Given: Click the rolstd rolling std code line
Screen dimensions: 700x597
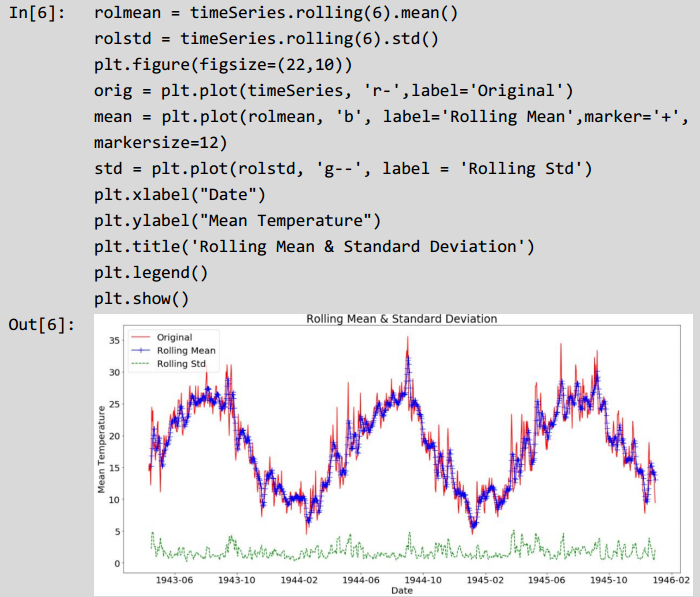Looking at the screenshot, I should [267, 39].
